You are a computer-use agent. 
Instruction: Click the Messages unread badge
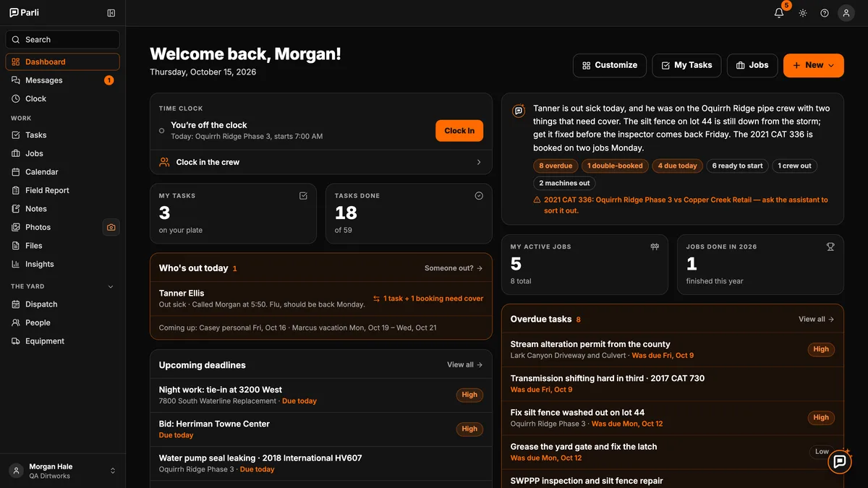point(109,80)
